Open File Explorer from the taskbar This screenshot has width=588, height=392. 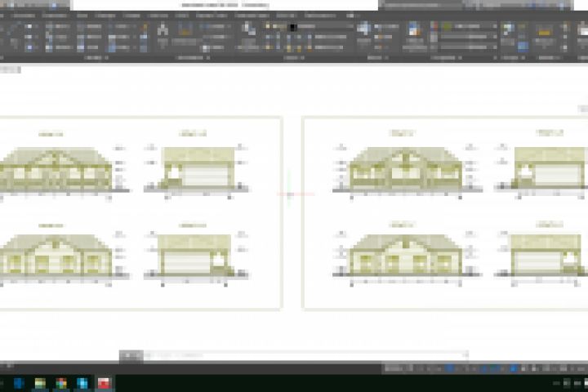pyautogui.click(x=40, y=383)
